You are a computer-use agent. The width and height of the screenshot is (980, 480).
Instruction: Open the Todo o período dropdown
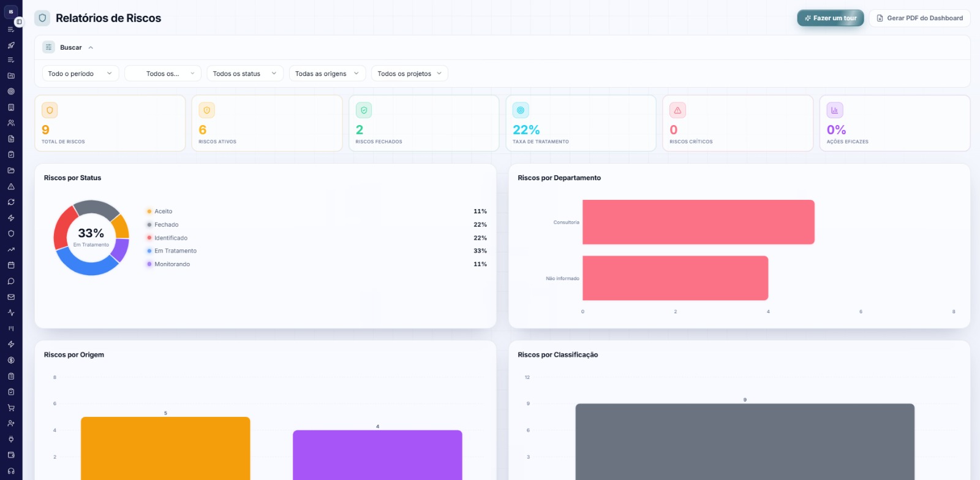tap(80, 74)
